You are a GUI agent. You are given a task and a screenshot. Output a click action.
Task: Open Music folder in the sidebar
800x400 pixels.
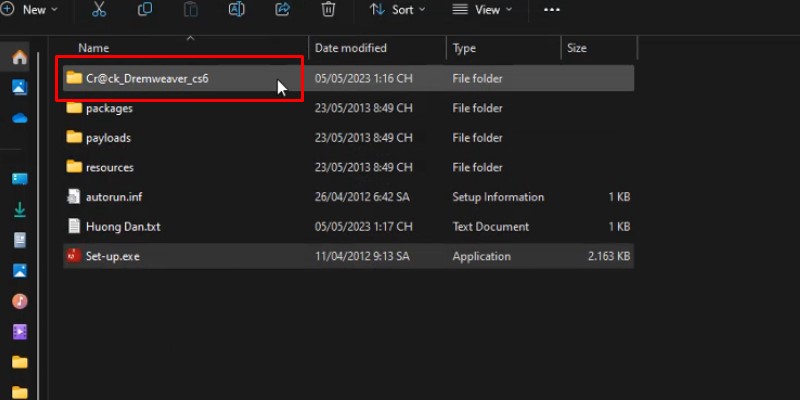[x=19, y=301]
